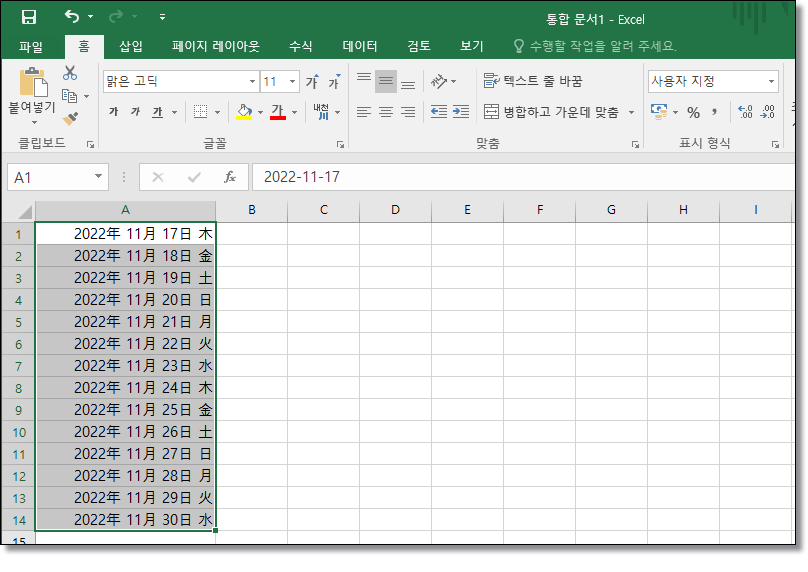Open the 클립보드 group dialog launcher
808x572 pixels.
click(90, 145)
